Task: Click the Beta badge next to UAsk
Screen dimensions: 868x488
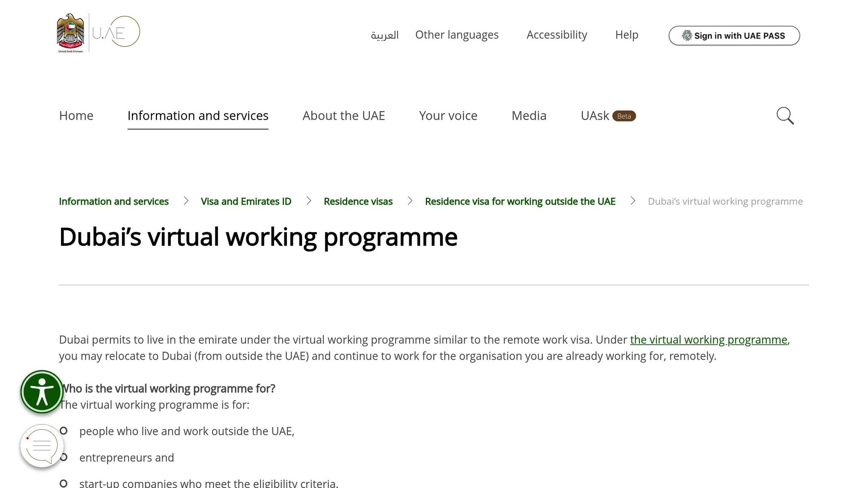Action: [x=623, y=116]
